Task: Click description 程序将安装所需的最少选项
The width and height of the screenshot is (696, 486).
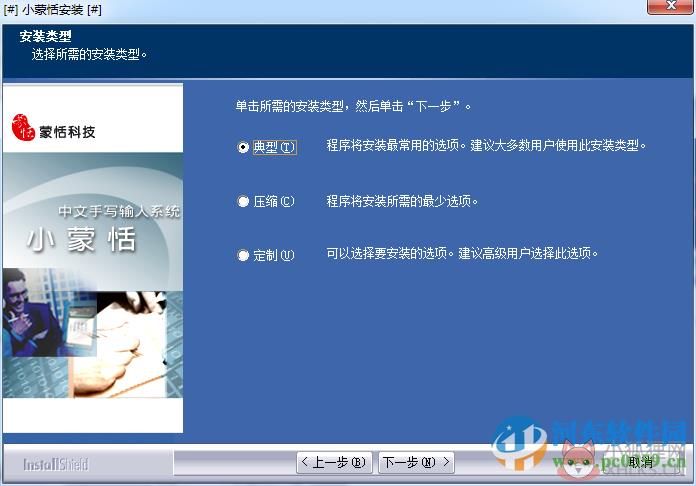Action: click(x=402, y=202)
